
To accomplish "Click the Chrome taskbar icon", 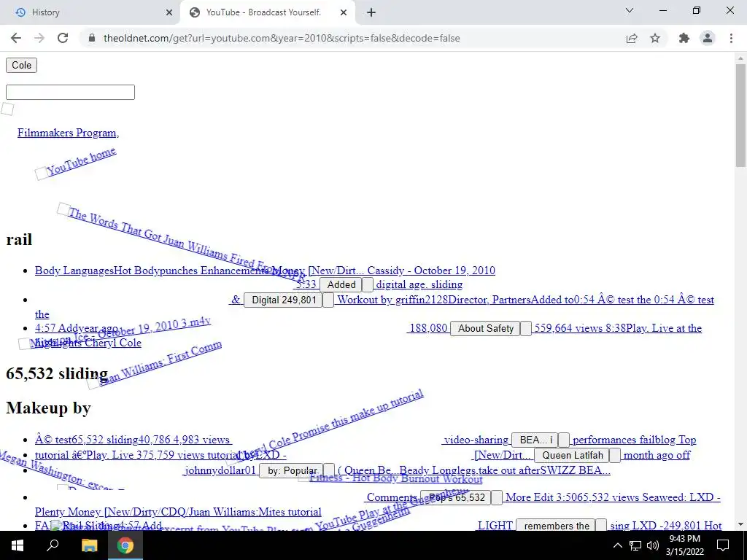I will pyautogui.click(x=125, y=545).
